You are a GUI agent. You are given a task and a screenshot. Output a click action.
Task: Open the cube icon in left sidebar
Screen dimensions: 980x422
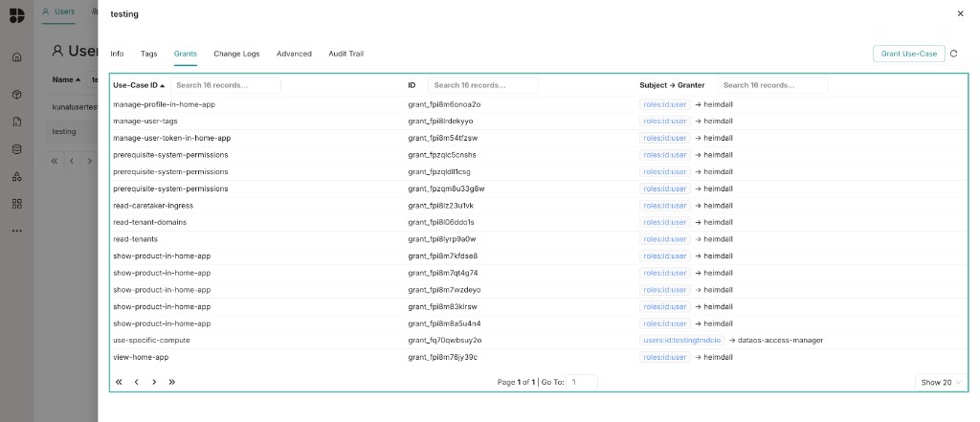point(17,95)
